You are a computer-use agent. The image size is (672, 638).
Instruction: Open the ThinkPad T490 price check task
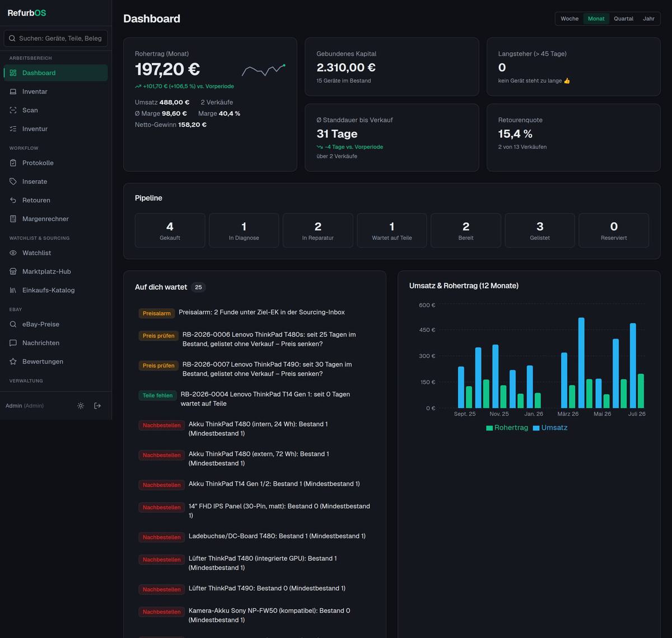[x=255, y=369]
